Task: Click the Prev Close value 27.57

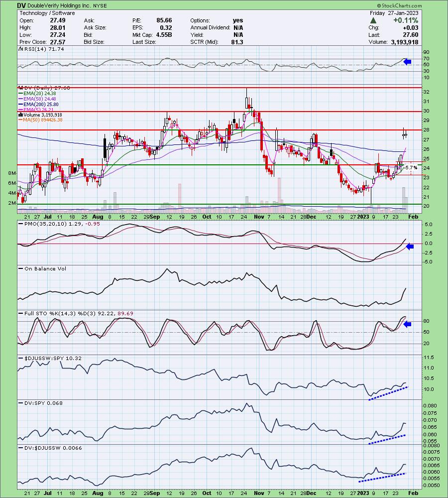Action: (x=57, y=42)
